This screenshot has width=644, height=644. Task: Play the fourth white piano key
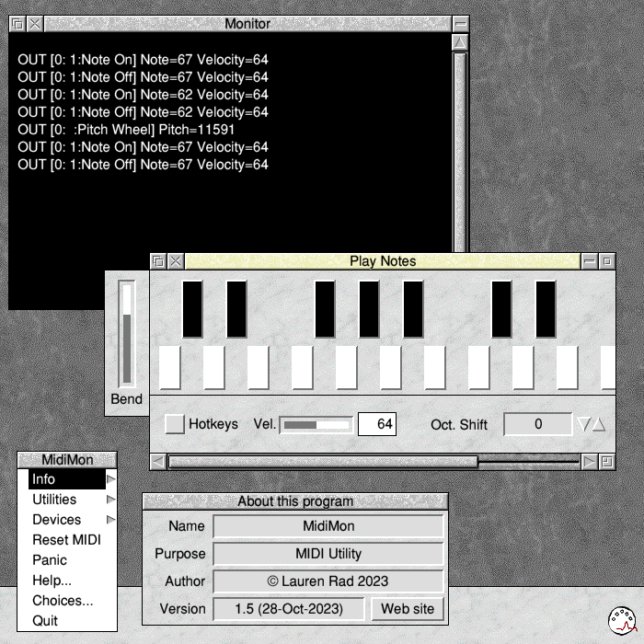pyautogui.click(x=303, y=367)
